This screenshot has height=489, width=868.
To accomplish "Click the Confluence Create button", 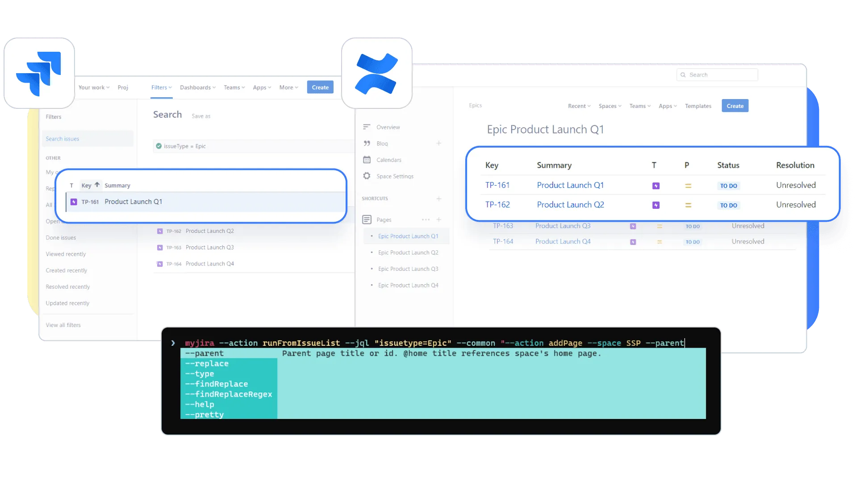I will click(734, 106).
